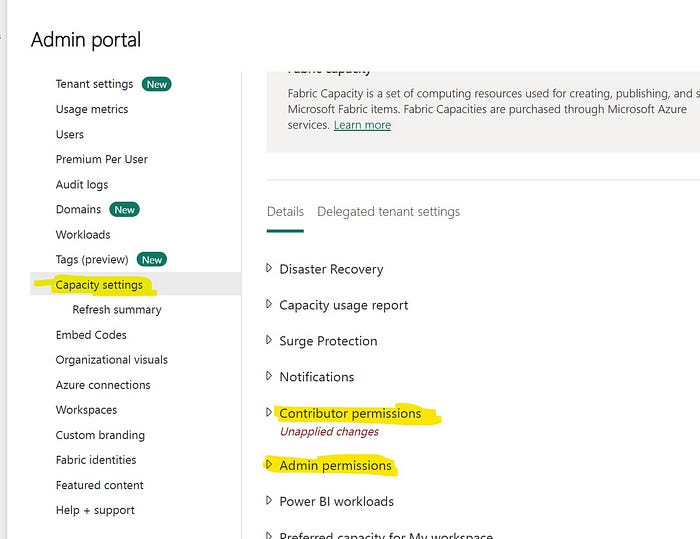
Task: Click New badge beside Tags (preview)
Action: click(x=152, y=260)
